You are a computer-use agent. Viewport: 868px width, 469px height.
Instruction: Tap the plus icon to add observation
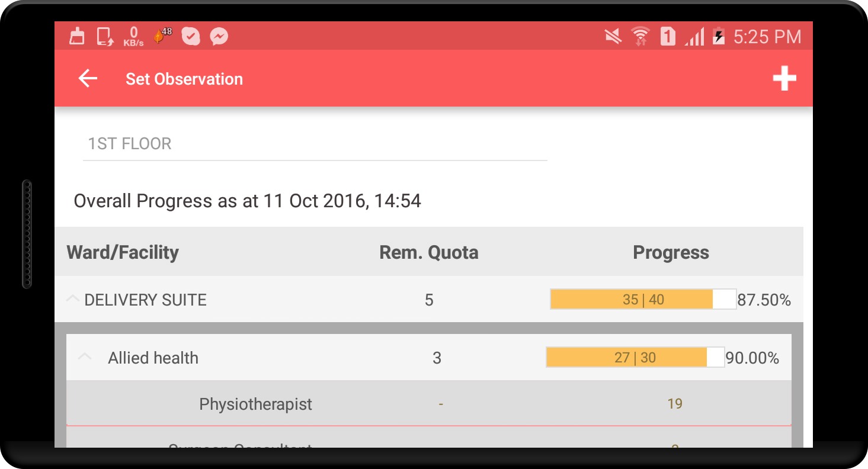(784, 79)
